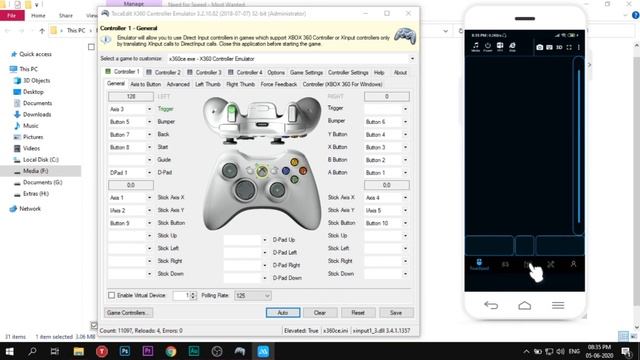This screenshot has height=360, width=640.
Task: Tap the left click button on phone touchpad
Action: click(x=489, y=245)
